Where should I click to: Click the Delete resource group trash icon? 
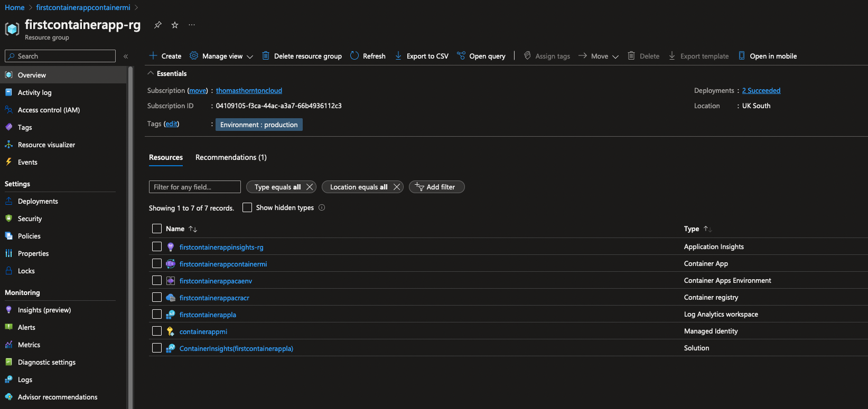click(x=266, y=55)
